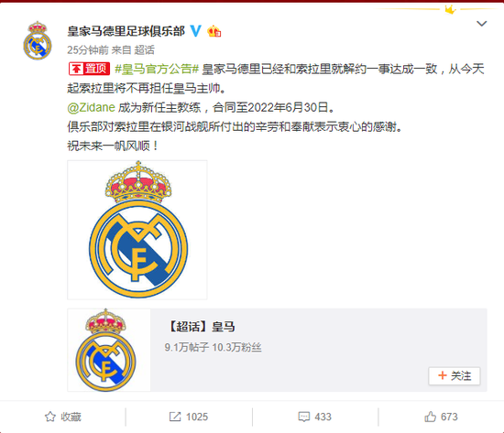The image size is (504, 433).
Task: Open the post options chevron menu
Action: [x=481, y=24]
